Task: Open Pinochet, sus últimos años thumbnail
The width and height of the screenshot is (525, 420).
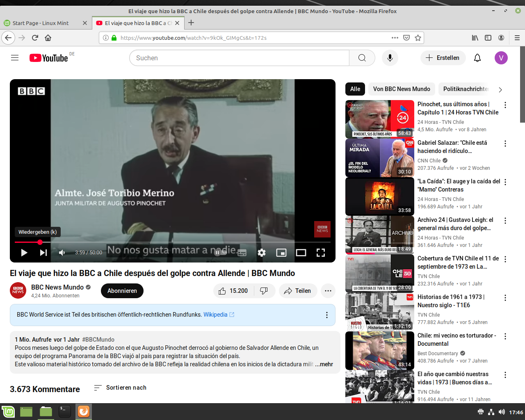Action: (380, 119)
